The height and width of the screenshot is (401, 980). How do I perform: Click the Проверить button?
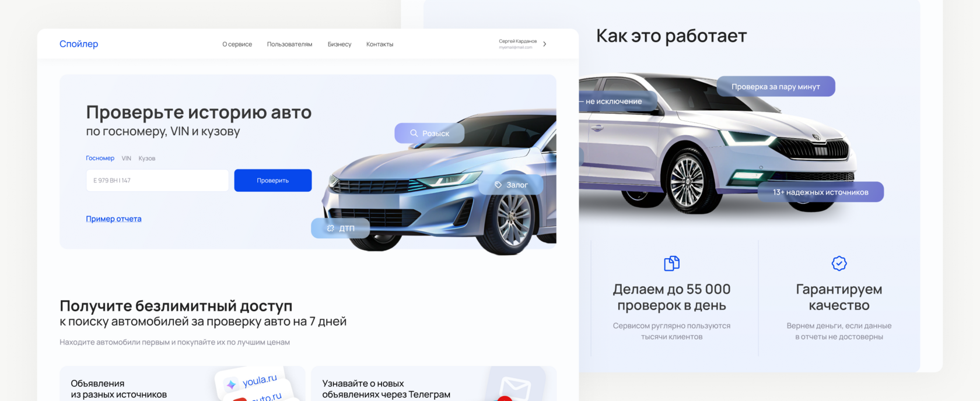point(273,181)
